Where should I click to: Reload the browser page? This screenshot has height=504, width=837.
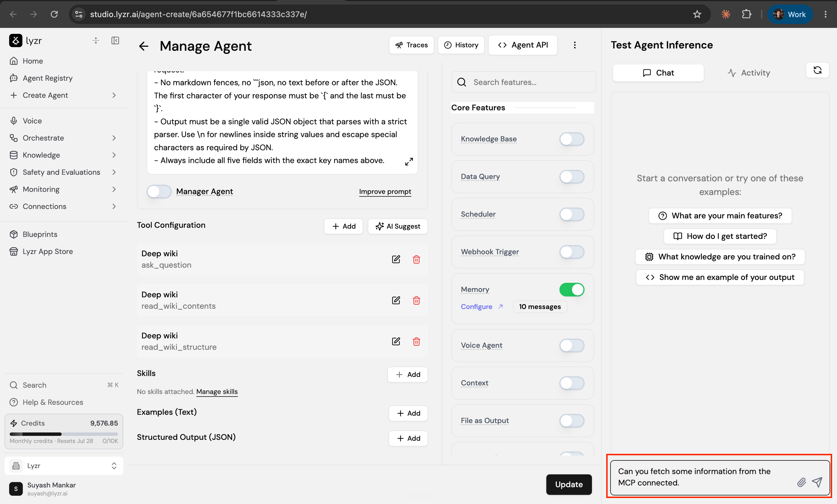[x=54, y=14]
